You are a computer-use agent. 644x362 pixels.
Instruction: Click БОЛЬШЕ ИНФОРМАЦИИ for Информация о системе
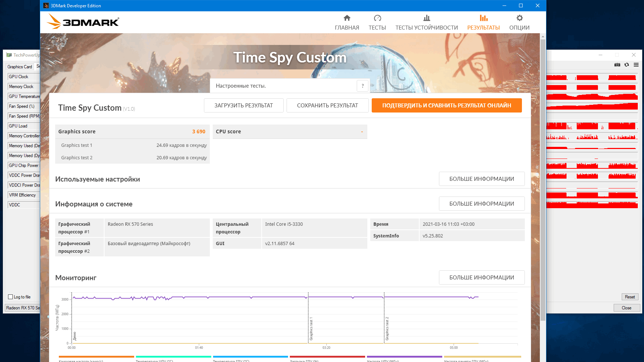tap(482, 204)
